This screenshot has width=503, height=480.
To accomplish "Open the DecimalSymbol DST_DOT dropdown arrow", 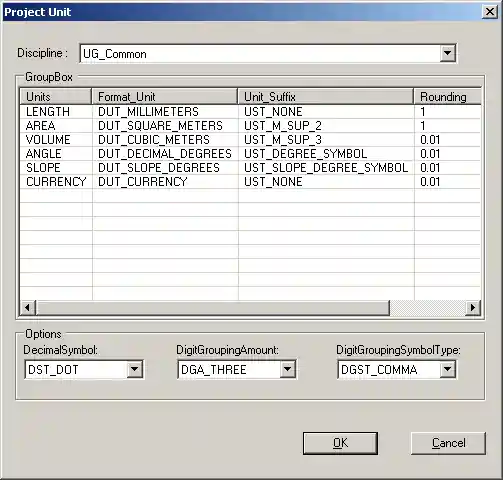I will (x=135, y=369).
